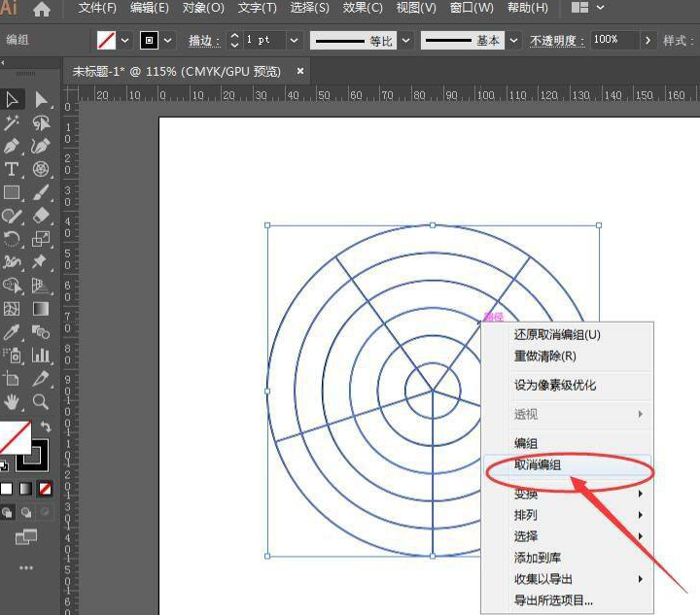Screen dimensions: 700x615
Task: Select the Column Graph tool
Action: (x=41, y=356)
